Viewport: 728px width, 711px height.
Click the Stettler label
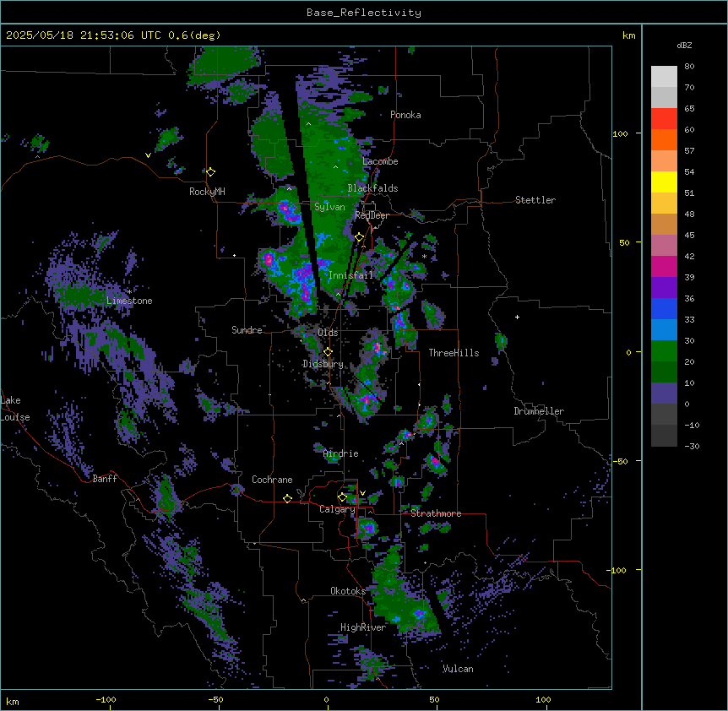pos(535,200)
